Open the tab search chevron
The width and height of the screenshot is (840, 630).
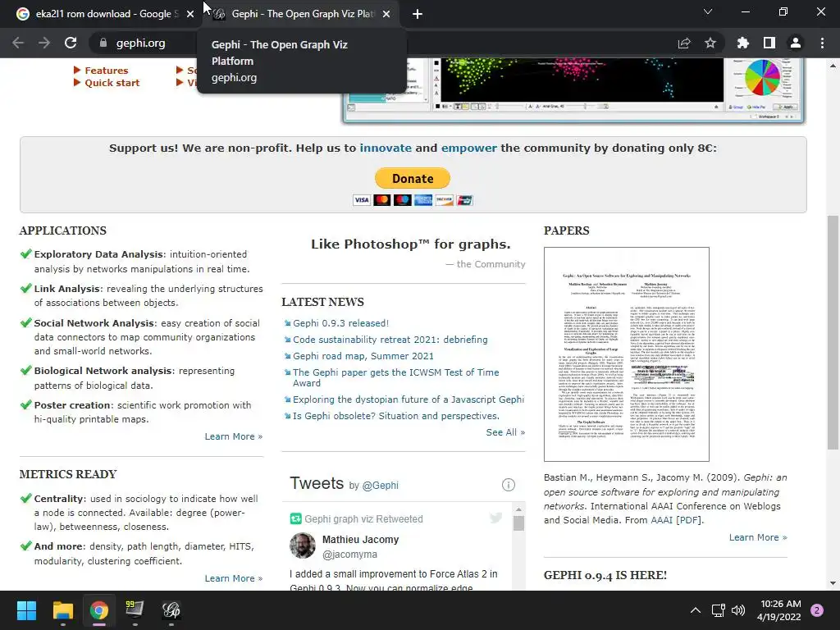click(708, 11)
